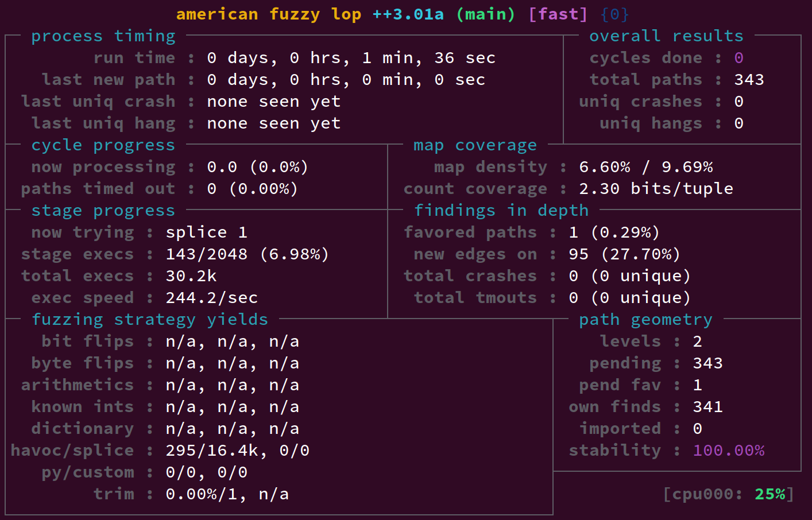Select total paths value '343' in overall results
This screenshot has height=520, width=812.
(x=749, y=80)
